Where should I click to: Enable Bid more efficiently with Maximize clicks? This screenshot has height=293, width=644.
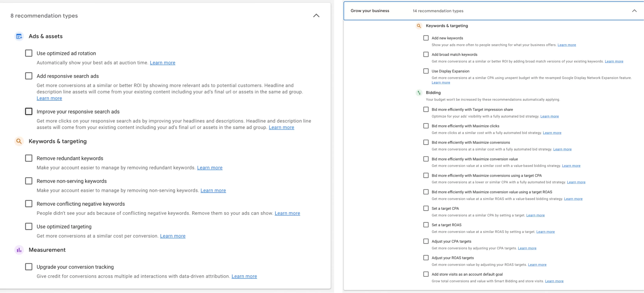point(426,126)
